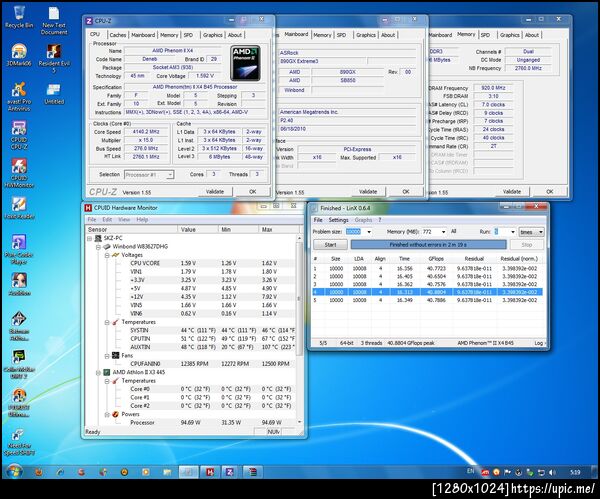Open the CPU-Z taskbar button
600x499 pixels.
[x=229, y=472]
